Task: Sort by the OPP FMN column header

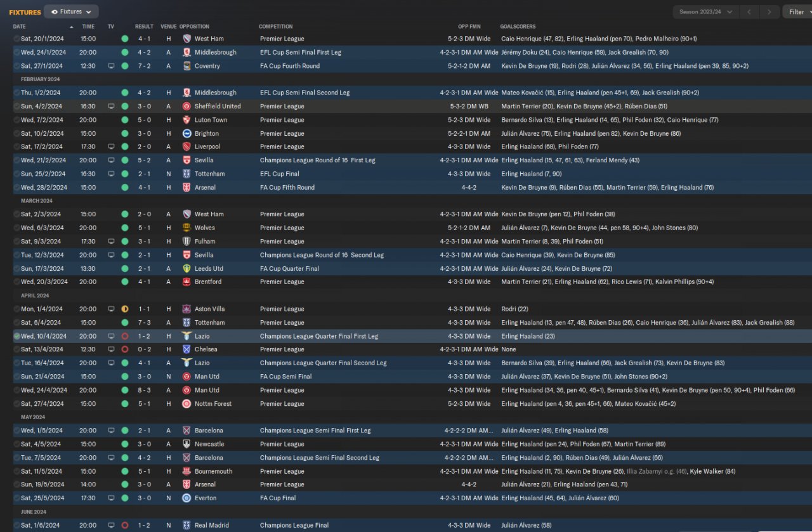Action: [x=470, y=27]
